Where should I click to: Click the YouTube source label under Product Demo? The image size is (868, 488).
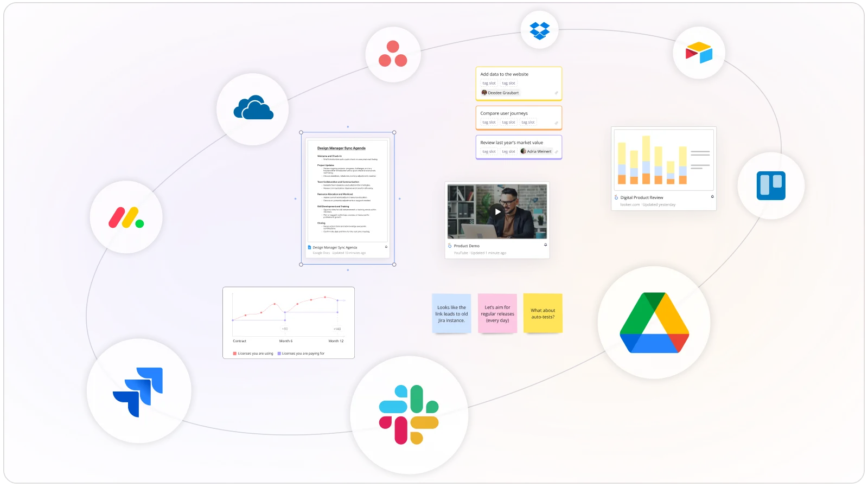coord(461,253)
